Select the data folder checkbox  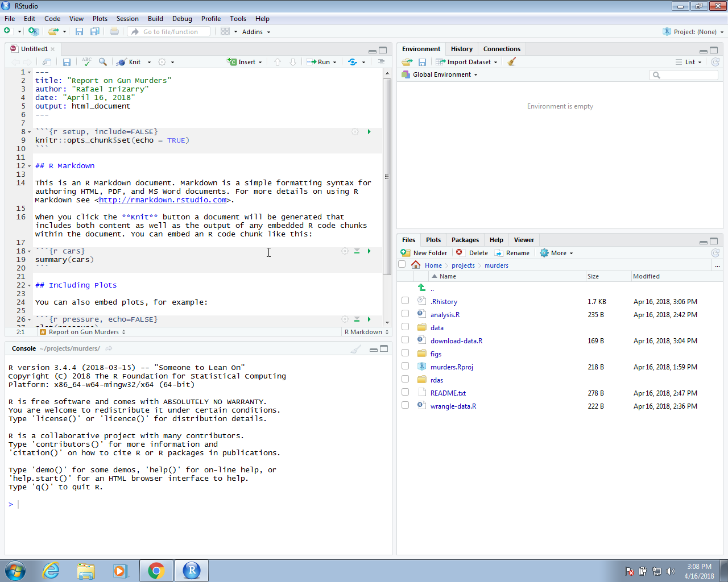click(405, 327)
